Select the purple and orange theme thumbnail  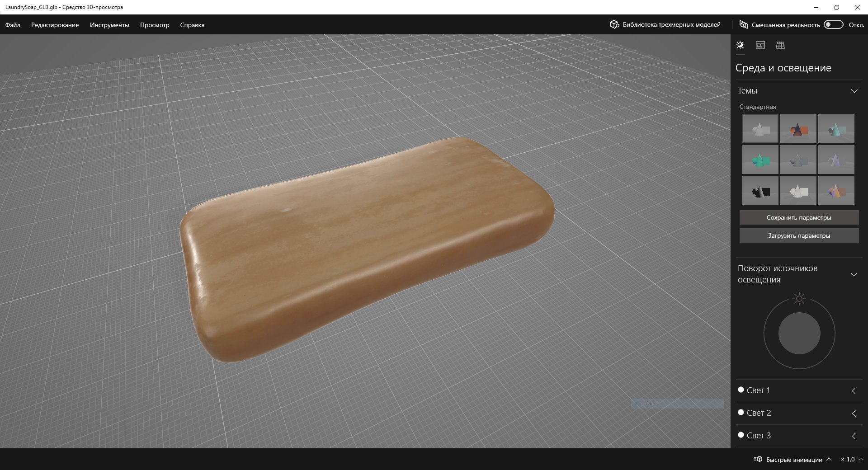click(836, 190)
